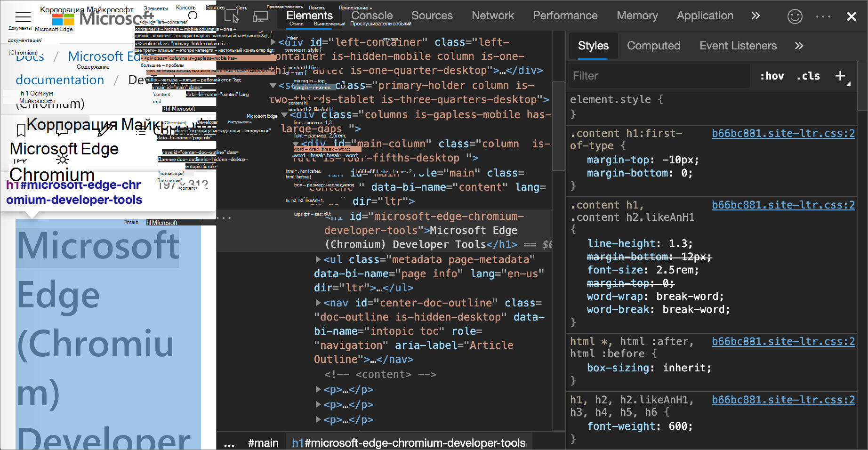The width and height of the screenshot is (868, 450).
Task: Focus the Styles Filter input field
Action: pos(659,76)
